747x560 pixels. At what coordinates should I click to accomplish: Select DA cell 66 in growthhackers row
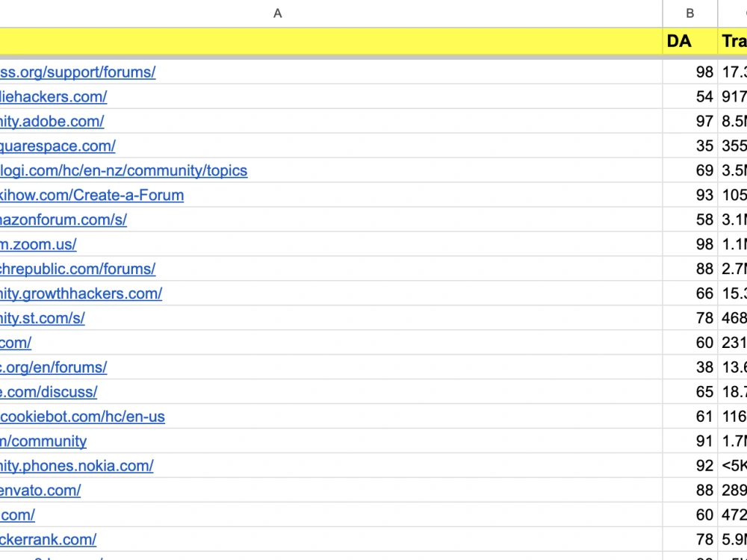(x=689, y=293)
